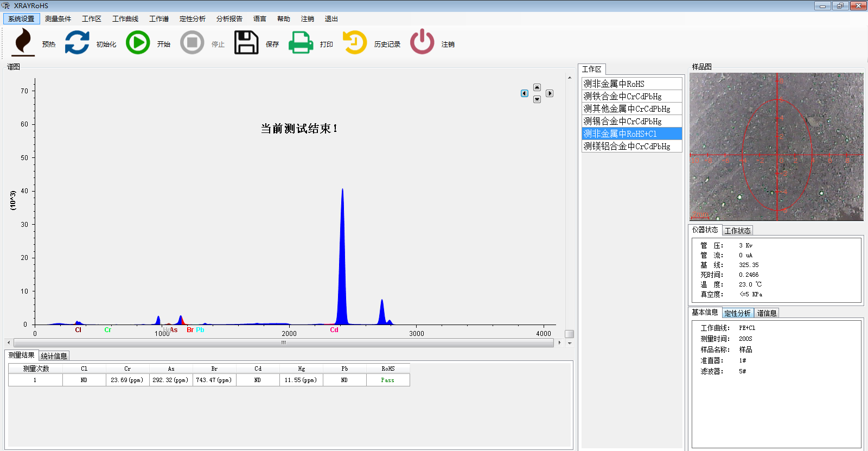Click the 打印 toolbar label
This screenshot has width=868, height=451.
327,45
